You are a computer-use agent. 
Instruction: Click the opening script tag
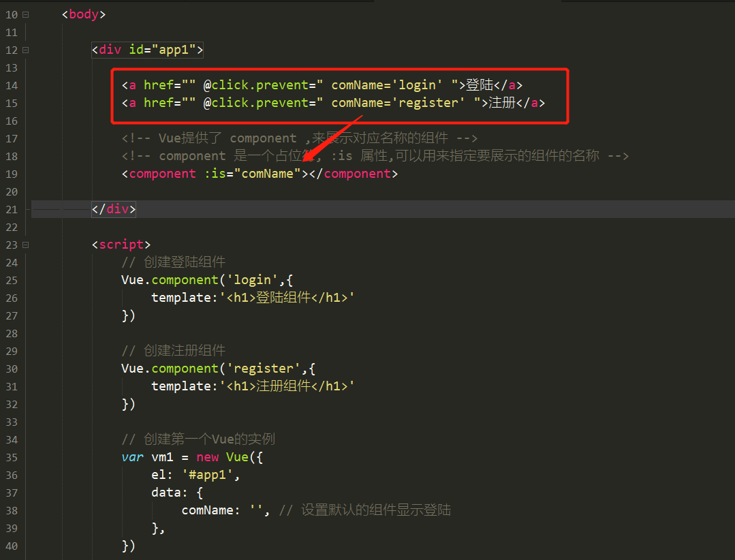click(x=121, y=245)
